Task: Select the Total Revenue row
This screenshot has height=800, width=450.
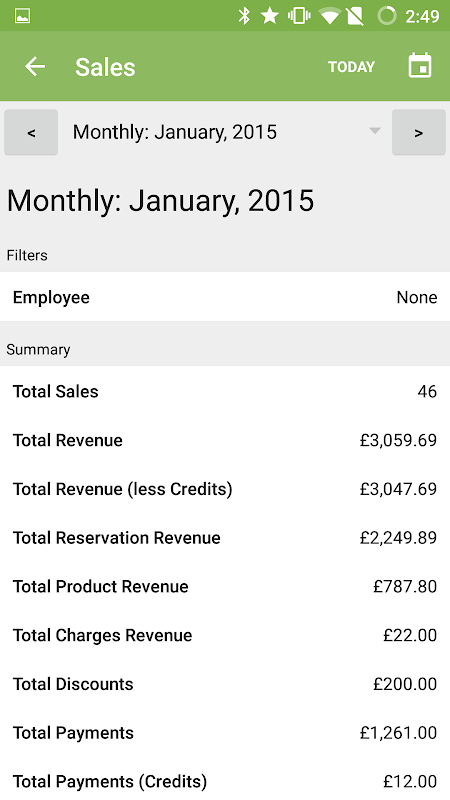Action: tap(225, 440)
